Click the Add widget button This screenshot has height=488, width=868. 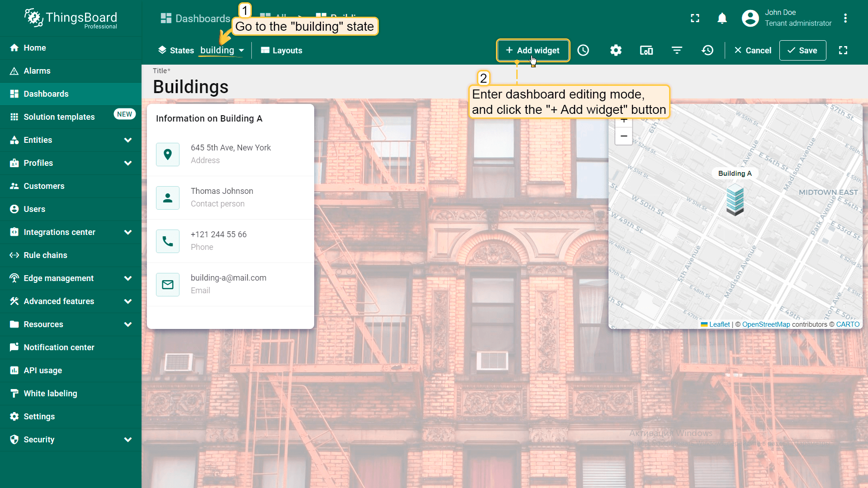(533, 50)
